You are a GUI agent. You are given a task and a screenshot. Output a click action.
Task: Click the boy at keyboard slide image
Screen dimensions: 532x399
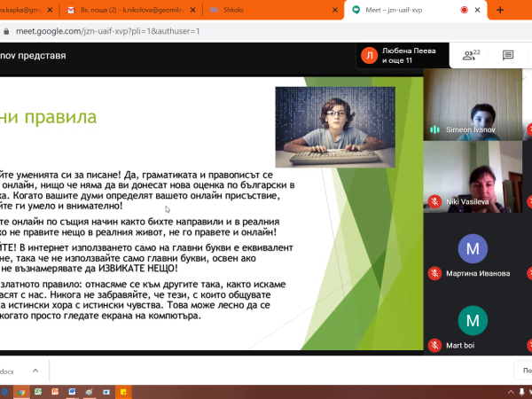(x=335, y=127)
